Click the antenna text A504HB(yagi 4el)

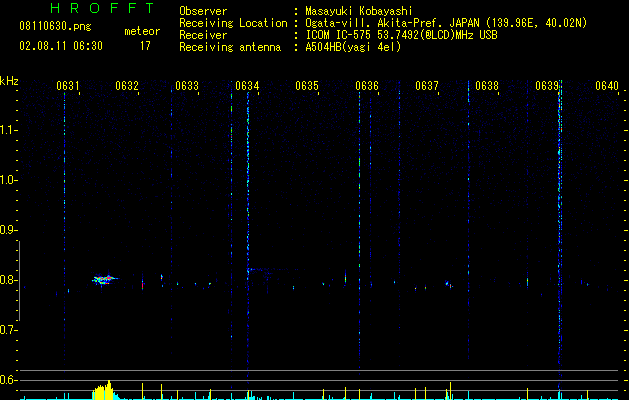point(353,47)
